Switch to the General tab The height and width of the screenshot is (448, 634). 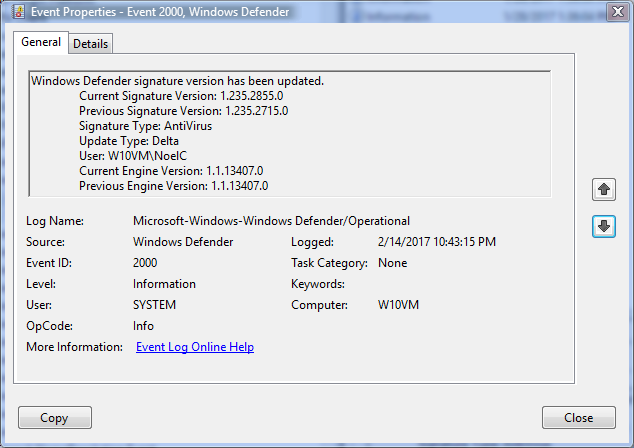pyautogui.click(x=41, y=42)
